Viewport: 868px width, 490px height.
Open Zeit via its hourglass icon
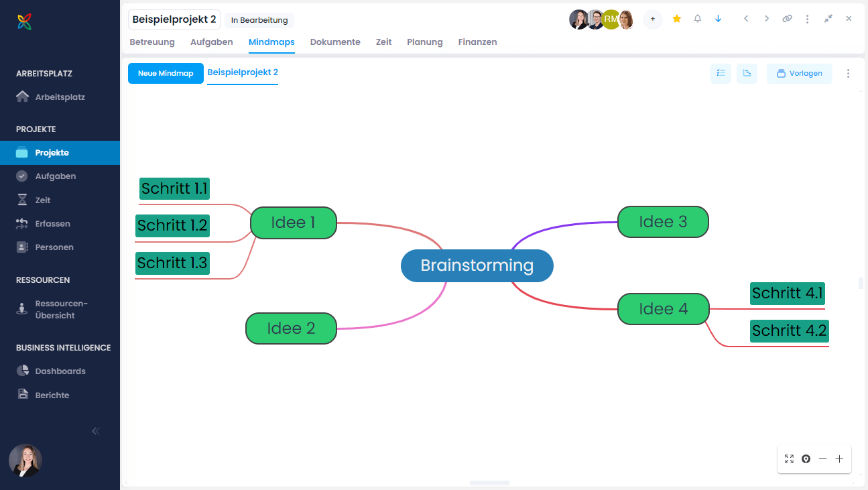[22, 200]
